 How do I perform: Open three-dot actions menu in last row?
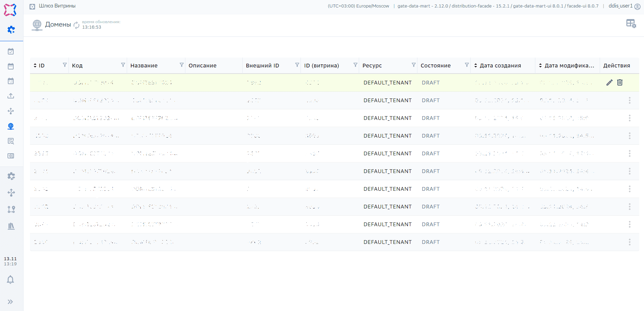[629, 242]
